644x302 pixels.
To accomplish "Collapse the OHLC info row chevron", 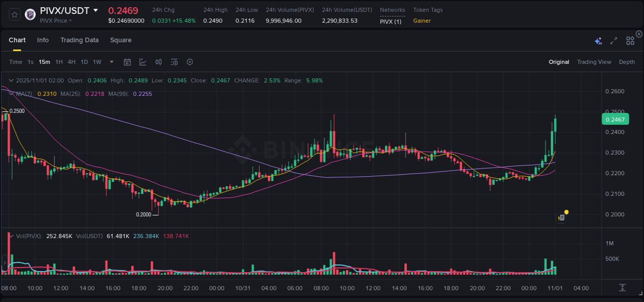I will point(11,80).
